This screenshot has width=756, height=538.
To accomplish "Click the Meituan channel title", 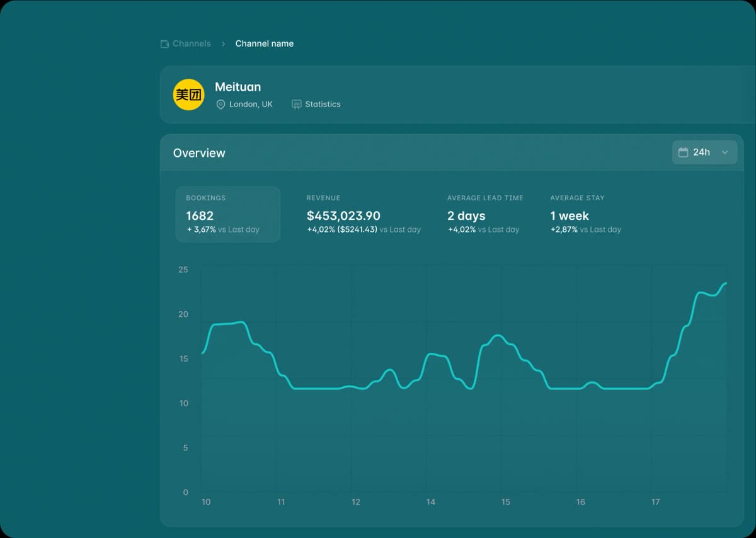I will (238, 87).
